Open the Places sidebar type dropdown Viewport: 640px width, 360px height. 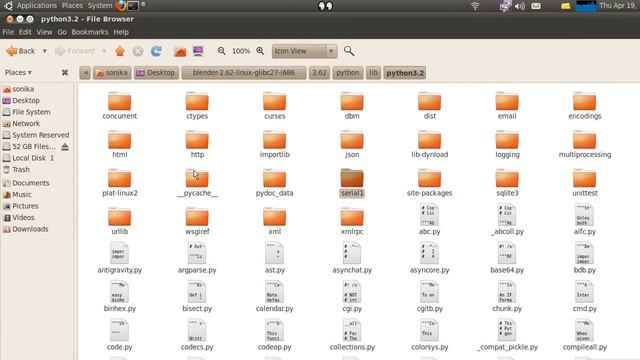[18, 73]
